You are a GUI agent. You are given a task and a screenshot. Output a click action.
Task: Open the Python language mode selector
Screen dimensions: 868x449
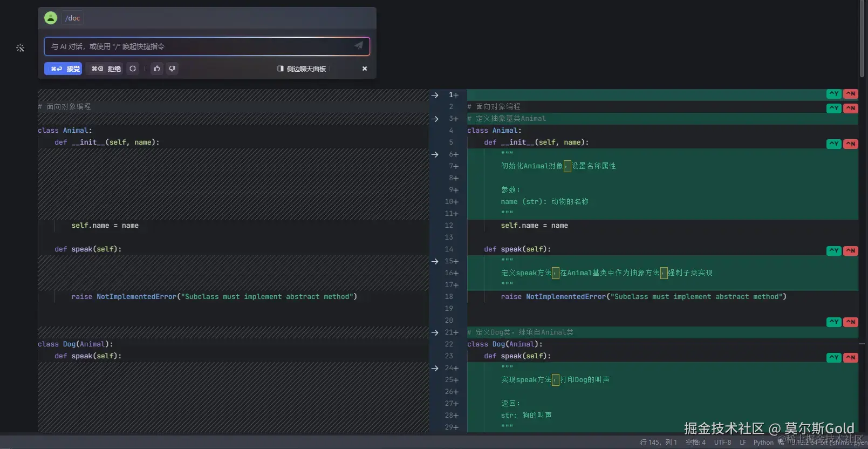click(763, 443)
